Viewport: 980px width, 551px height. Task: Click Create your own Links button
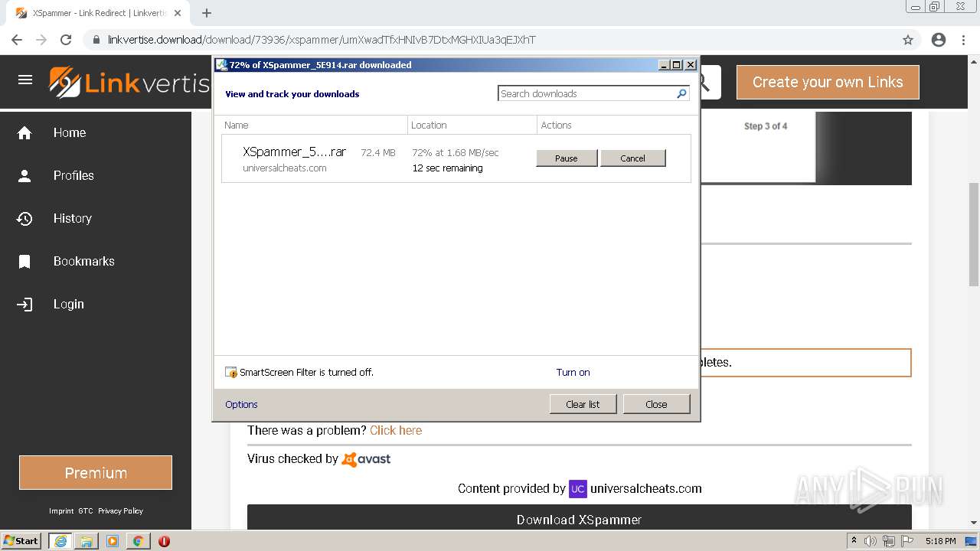tap(828, 82)
